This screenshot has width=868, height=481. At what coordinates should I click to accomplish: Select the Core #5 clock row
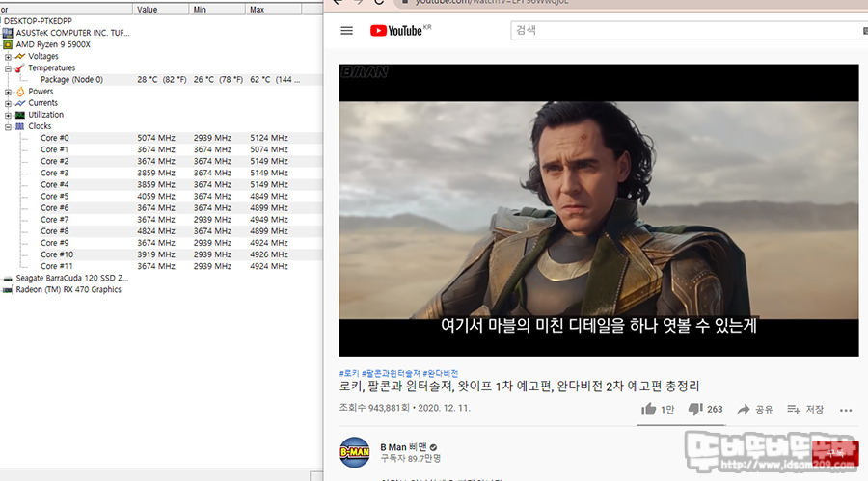[x=161, y=196]
